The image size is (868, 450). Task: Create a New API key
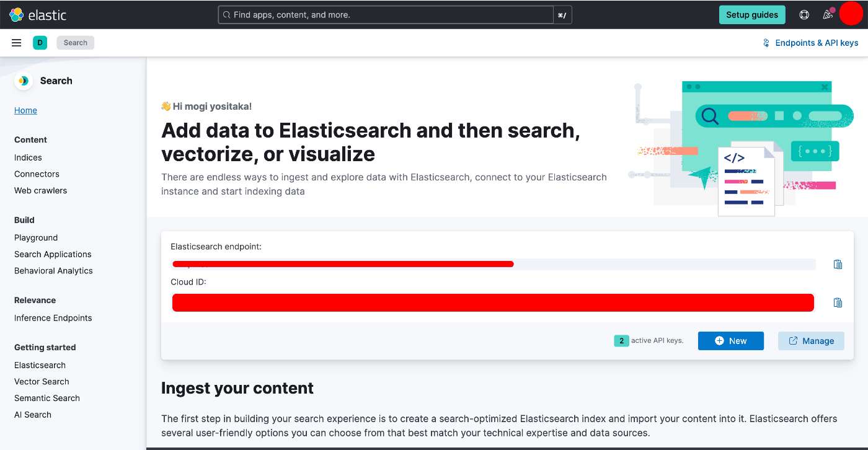pyautogui.click(x=731, y=341)
